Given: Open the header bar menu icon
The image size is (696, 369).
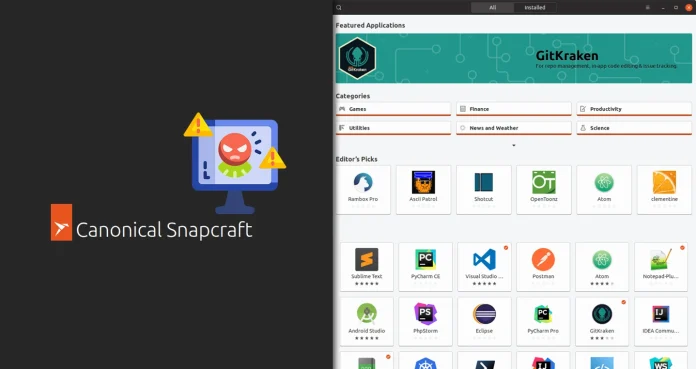Looking at the screenshot, I should (x=648, y=8).
